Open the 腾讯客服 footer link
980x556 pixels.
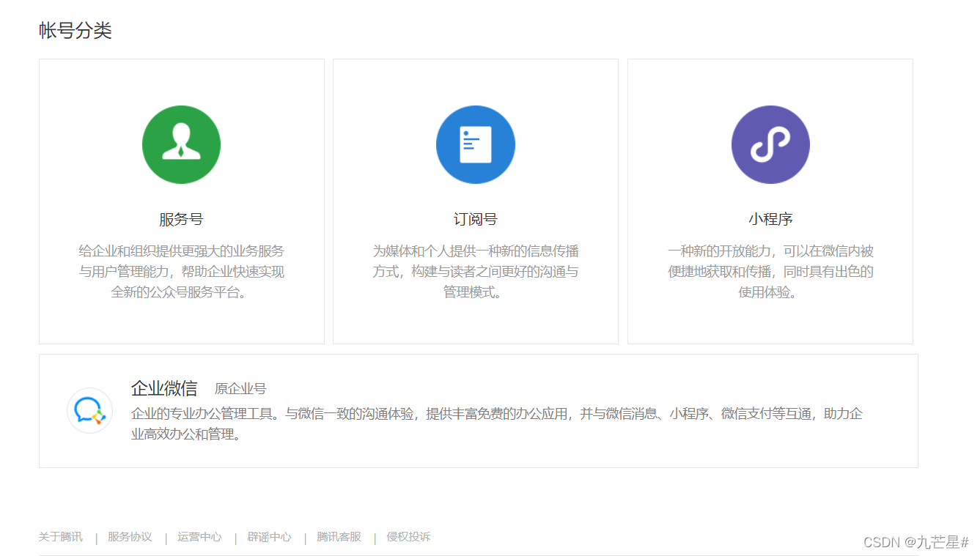(339, 537)
